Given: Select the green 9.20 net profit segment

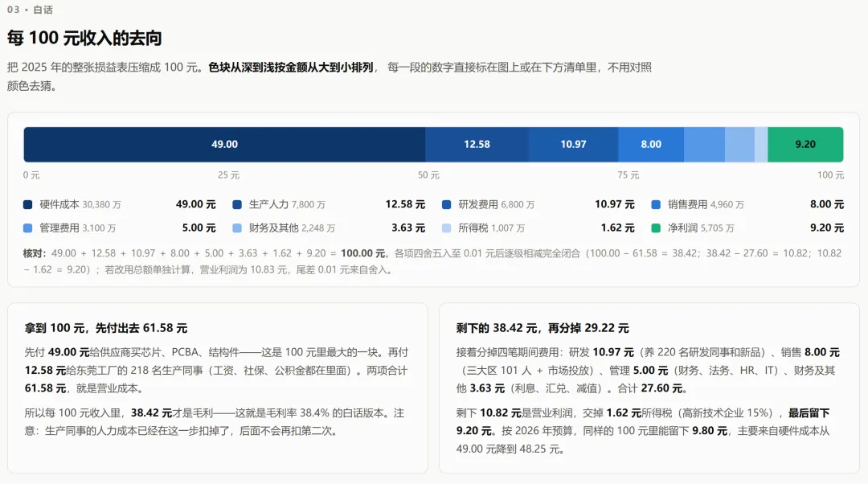Looking at the screenshot, I should point(805,145).
